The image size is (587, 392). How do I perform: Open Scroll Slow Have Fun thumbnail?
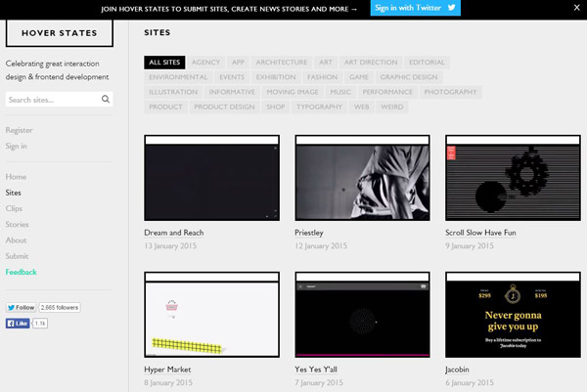click(514, 179)
